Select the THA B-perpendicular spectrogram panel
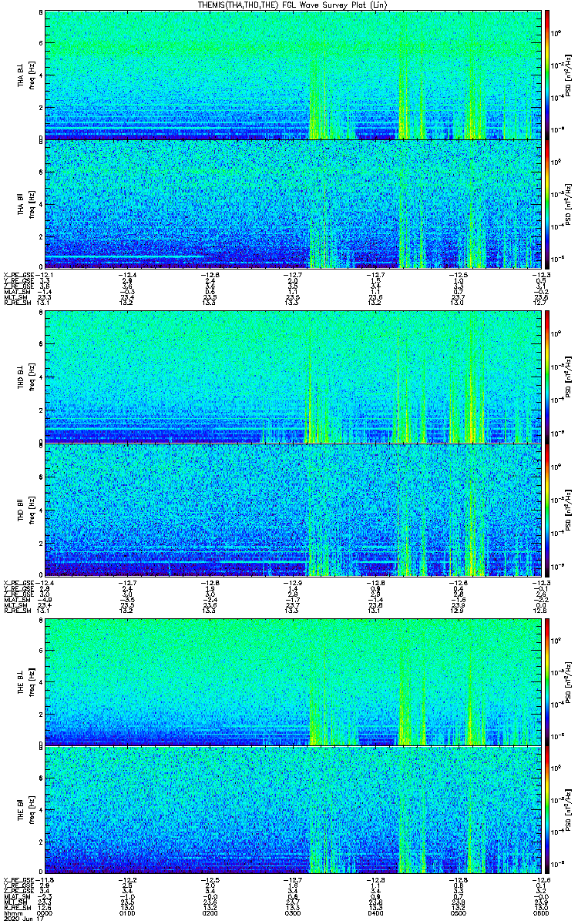The width and height of the screenshot is (578, 924). click(293, 75)
